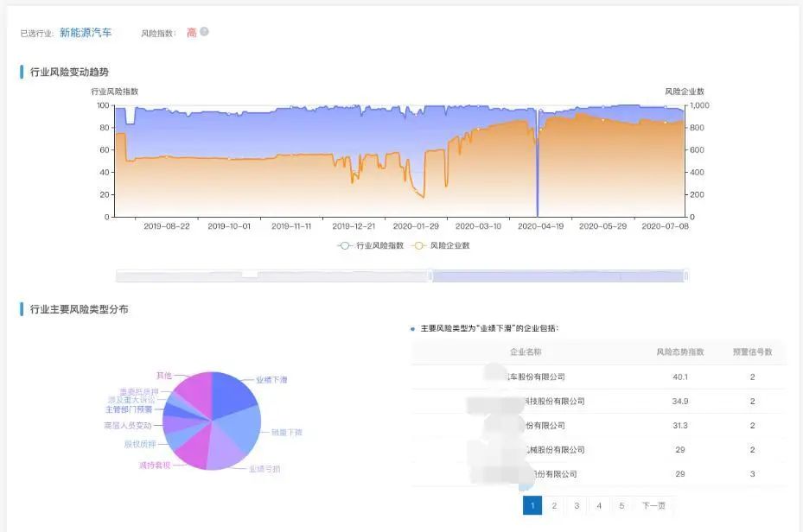The width and height of the screenshot is (803, 532).
Task: Open page 3 in the pagination
Action: (x=577, y=506)
